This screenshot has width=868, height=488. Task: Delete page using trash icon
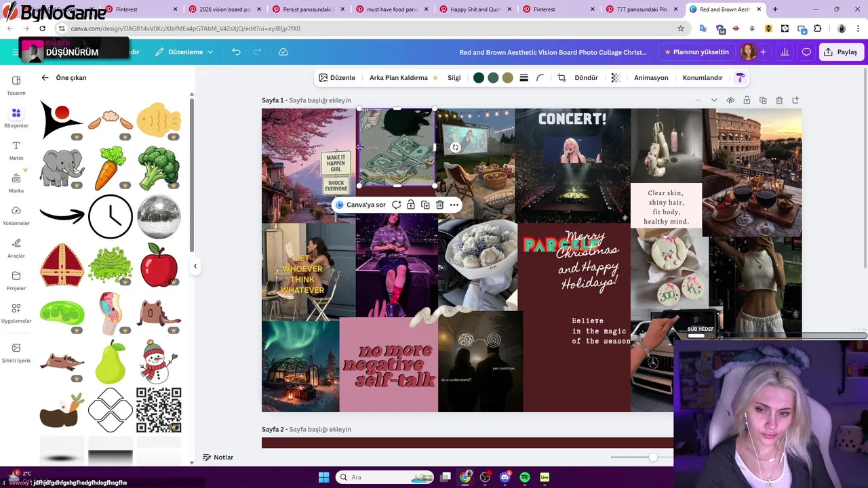(779, 100)
